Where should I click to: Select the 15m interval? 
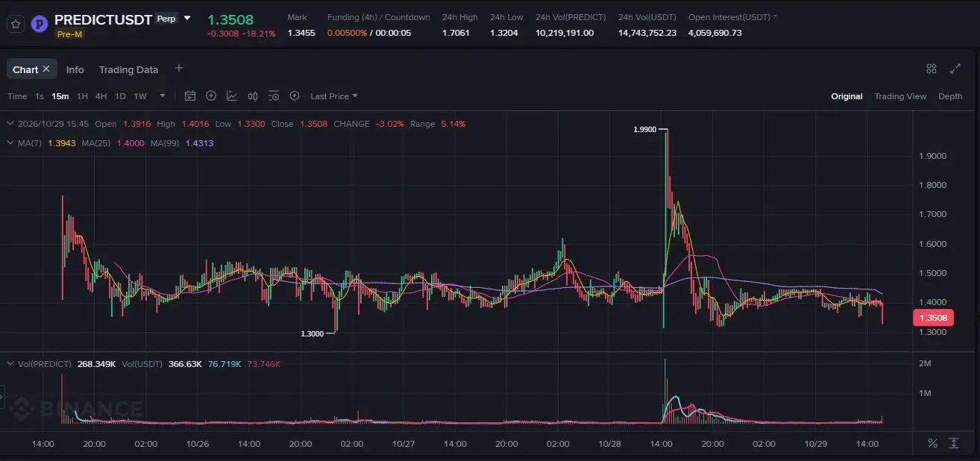click(60, 96)
